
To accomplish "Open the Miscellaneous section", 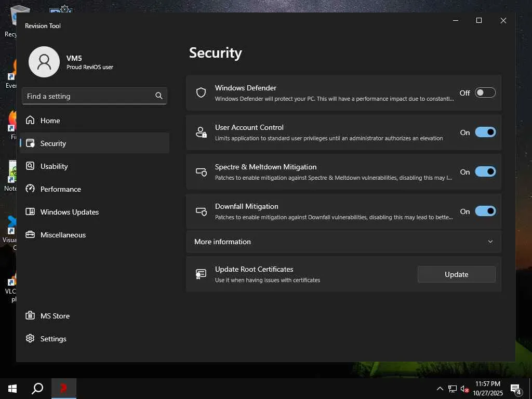I will pyautogui.click(x=95, y=235).
